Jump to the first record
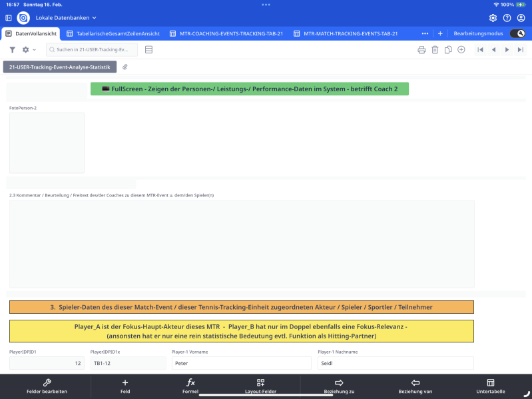Image resolution: width=532 pixels, height=399 pixels. pyautogui.click(x=480, y=50)
